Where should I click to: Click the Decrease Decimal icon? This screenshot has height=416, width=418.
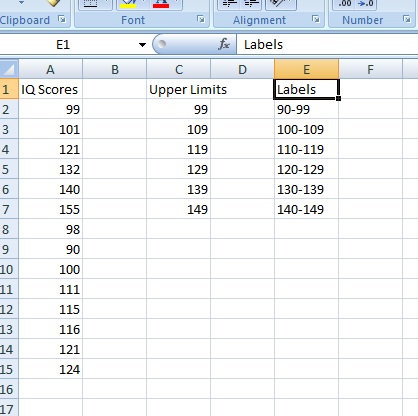365,4
